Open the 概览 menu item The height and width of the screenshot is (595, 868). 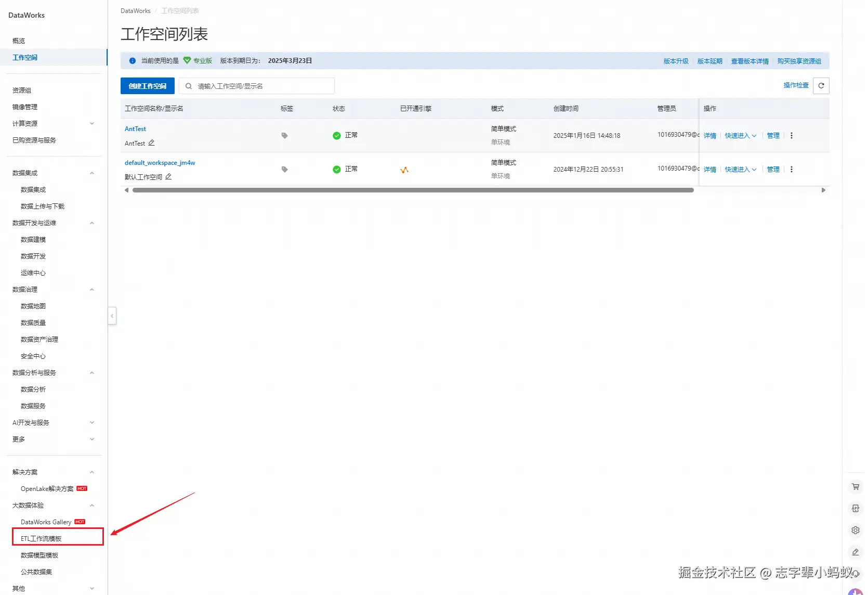[x=19, y=41]
